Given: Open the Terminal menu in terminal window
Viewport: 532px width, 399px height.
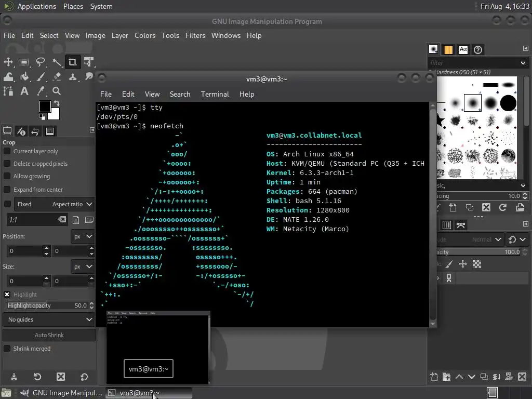Looking at the screenshot, I should tap(215, 94).
